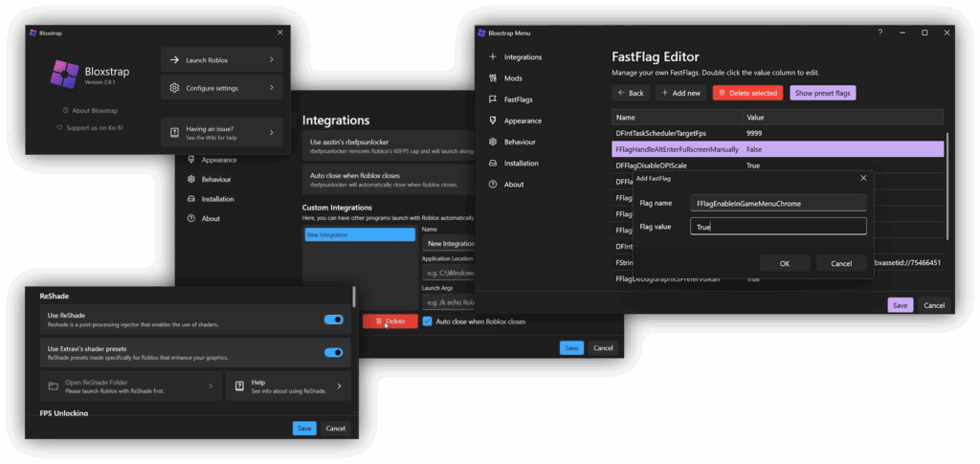This screenshot has height=464, width=980.
Task: Toggle Use Extravi's shader presets switch
Action: tap(334, 352)
